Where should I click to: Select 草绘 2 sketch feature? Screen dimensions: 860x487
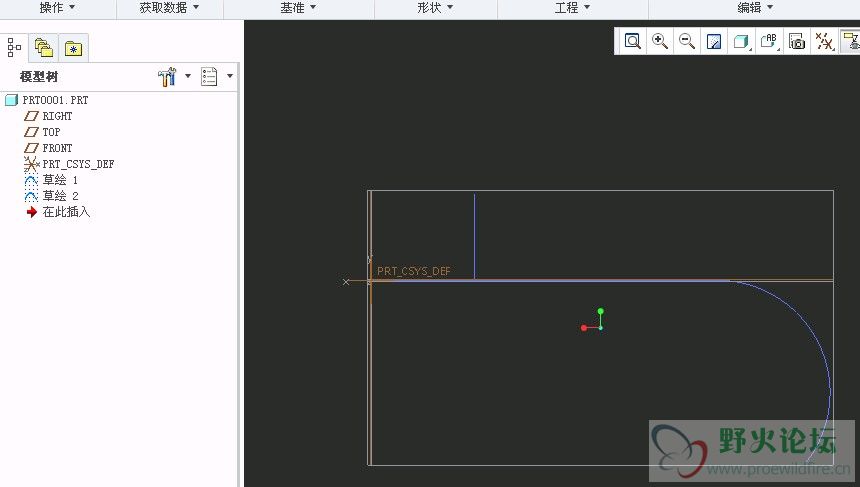(x=60, y=196)
